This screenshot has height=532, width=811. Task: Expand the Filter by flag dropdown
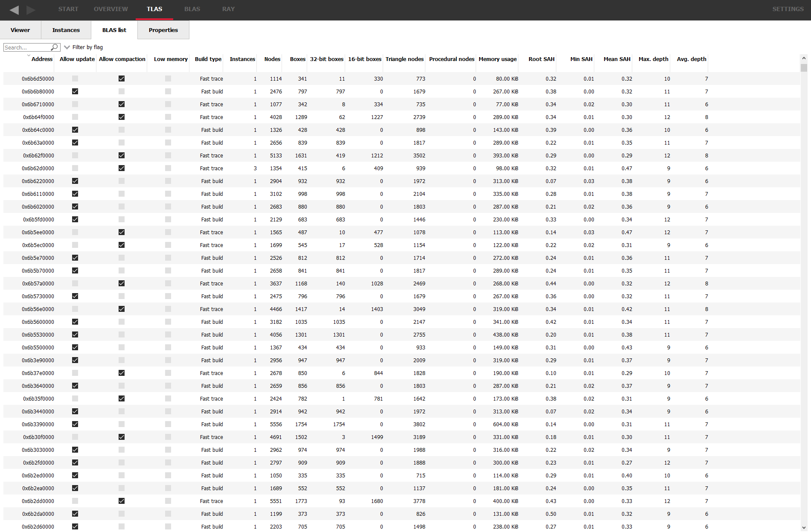pos(67,47)
